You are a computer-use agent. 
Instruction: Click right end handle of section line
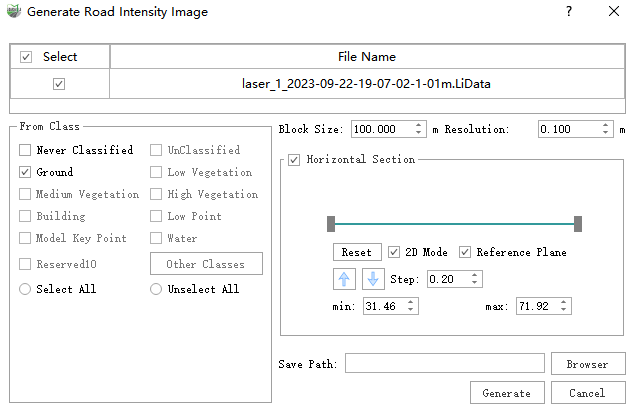coord(578,223)
